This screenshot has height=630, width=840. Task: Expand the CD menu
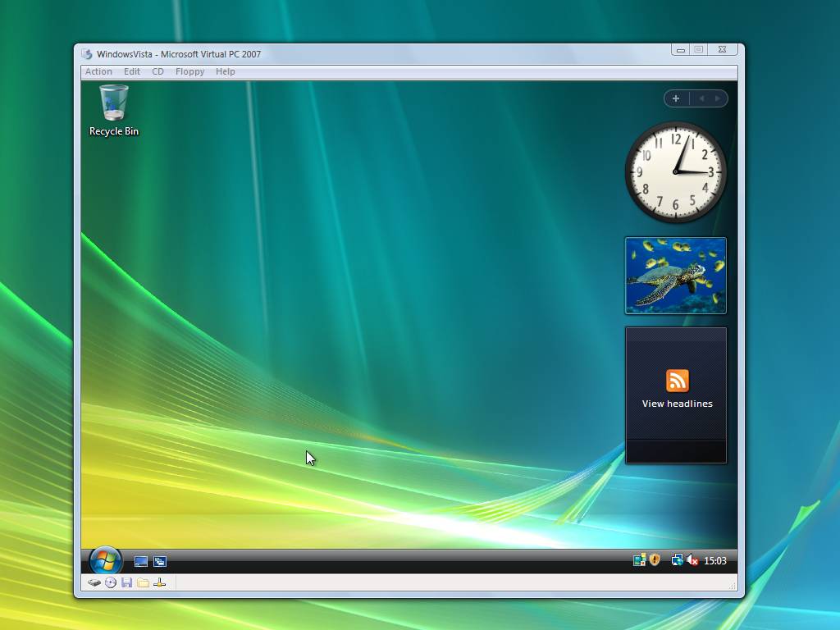(157, 71)
